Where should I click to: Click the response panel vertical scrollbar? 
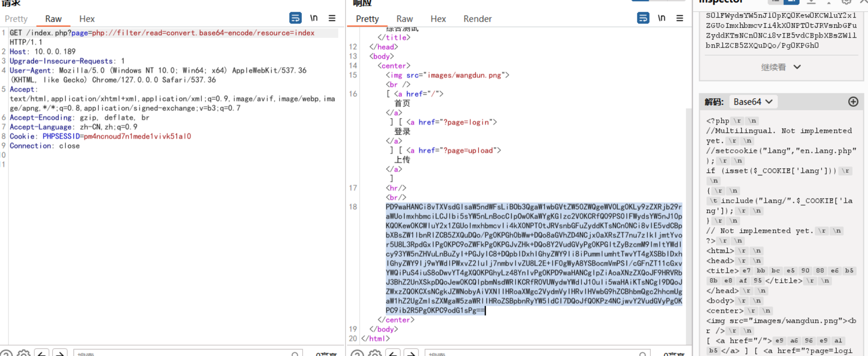pyautogui.click(x=688, y=226)
